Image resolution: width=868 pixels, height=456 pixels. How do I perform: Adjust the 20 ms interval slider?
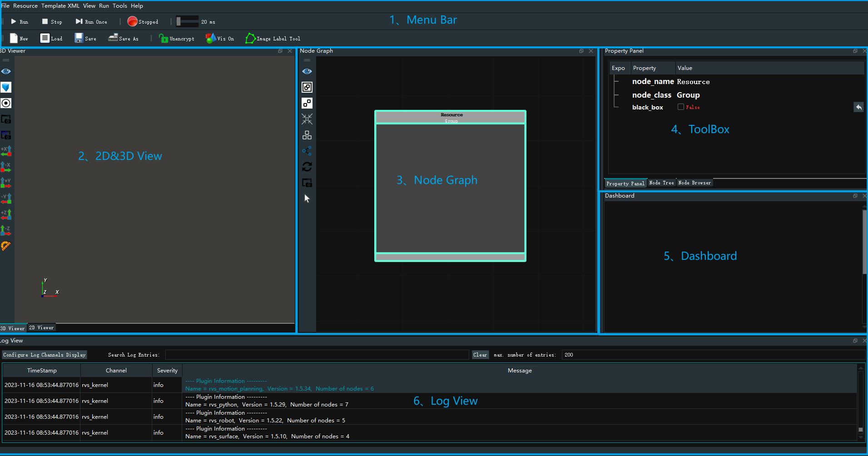[x=187, y=21]
